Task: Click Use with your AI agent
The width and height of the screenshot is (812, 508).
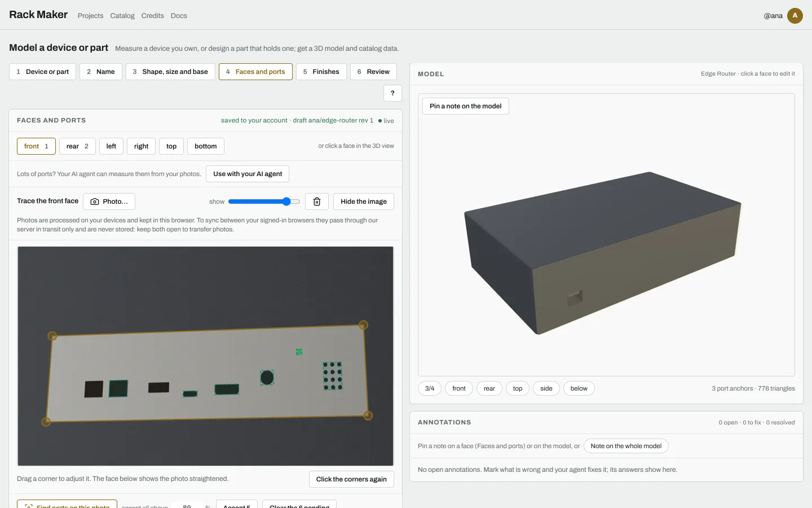Action: tap(248, 174)
